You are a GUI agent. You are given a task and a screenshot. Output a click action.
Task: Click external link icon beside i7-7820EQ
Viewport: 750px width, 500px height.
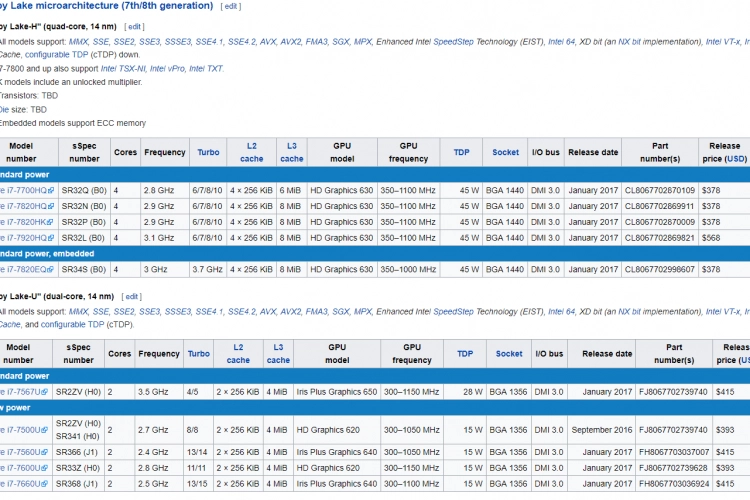click(x=50, y=269)
